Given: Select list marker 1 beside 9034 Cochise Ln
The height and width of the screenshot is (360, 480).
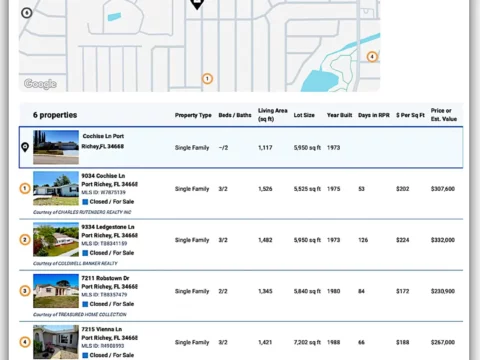Looking at the screenshot, I should (x=25, y=189).
